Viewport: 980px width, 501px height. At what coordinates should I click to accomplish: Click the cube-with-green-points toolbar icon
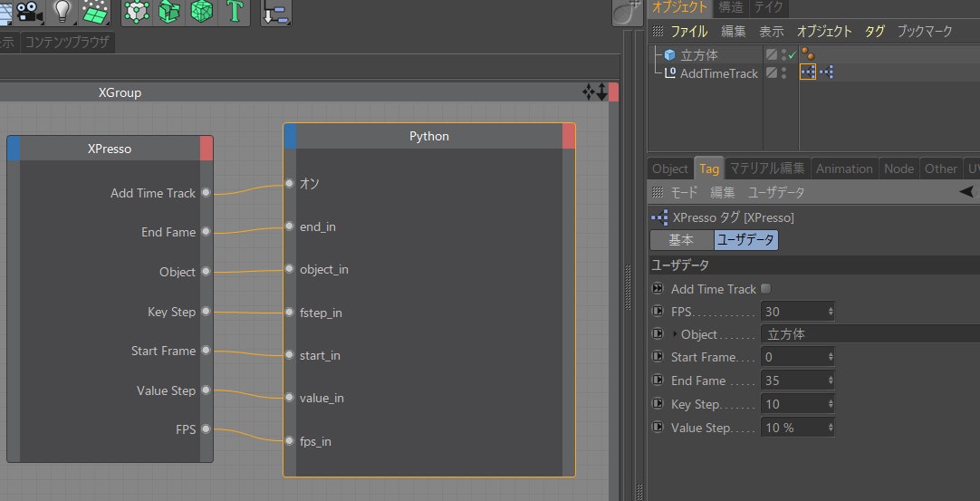(x=136, y=11)
